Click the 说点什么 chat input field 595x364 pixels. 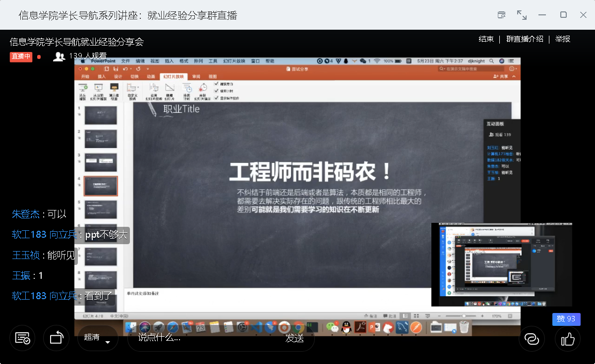tap(198, 338)
